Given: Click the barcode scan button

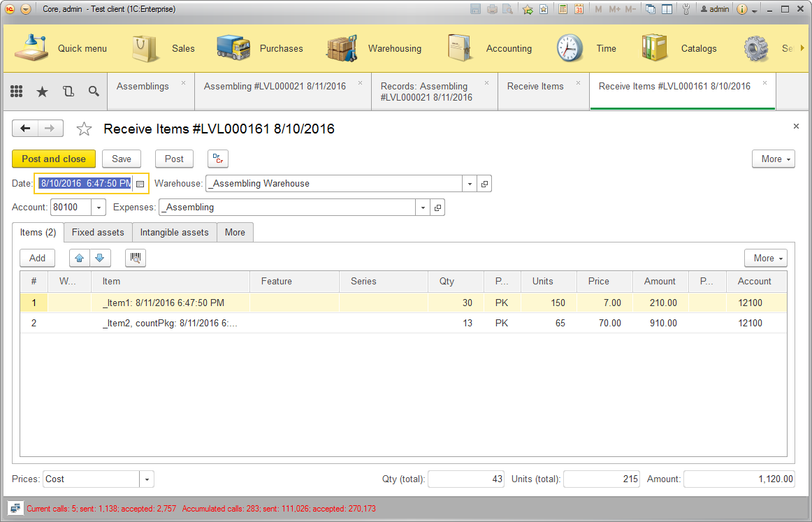Looking at the screenshot, I should coord(135,258).
